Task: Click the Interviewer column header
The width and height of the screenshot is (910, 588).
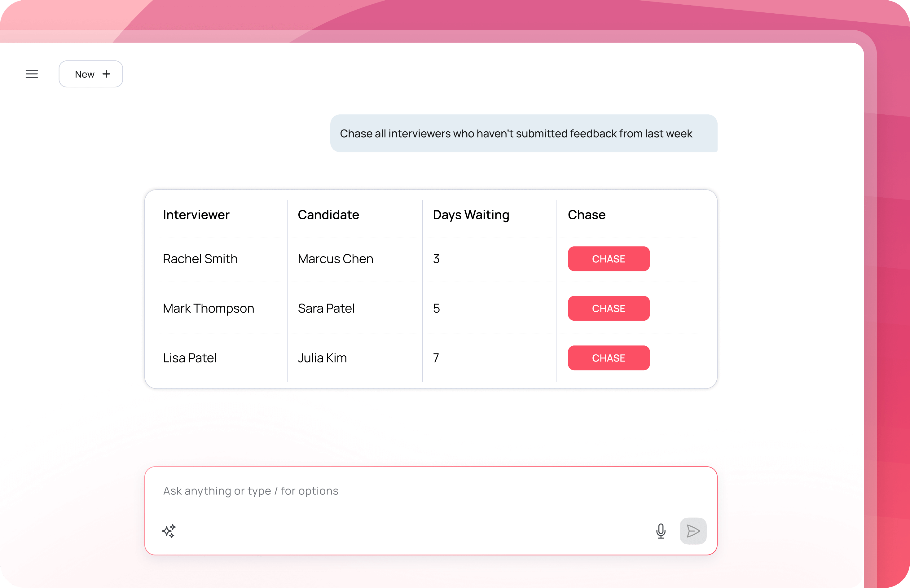Action: (x=196, y=215)
